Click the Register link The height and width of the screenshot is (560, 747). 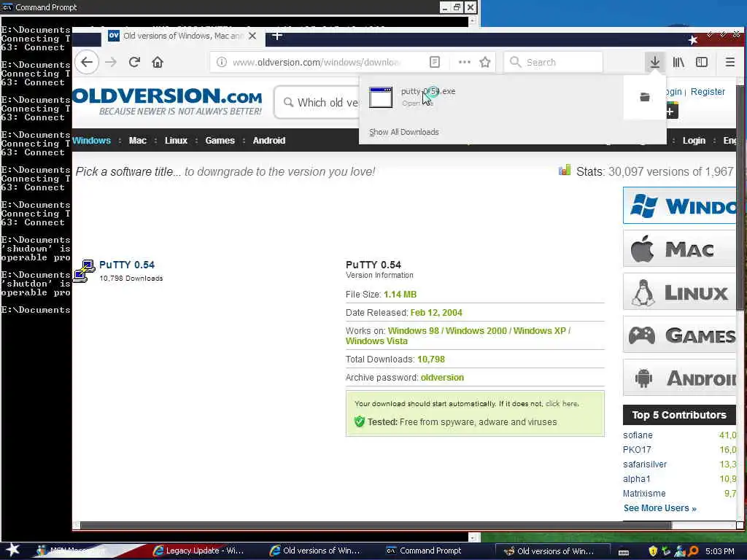click(x=708, y=91)
